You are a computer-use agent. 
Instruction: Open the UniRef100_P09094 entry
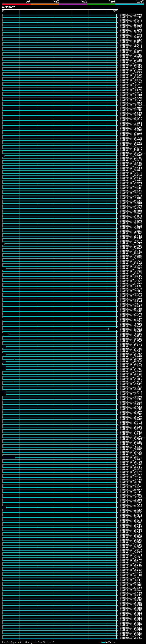coord(131,175)
